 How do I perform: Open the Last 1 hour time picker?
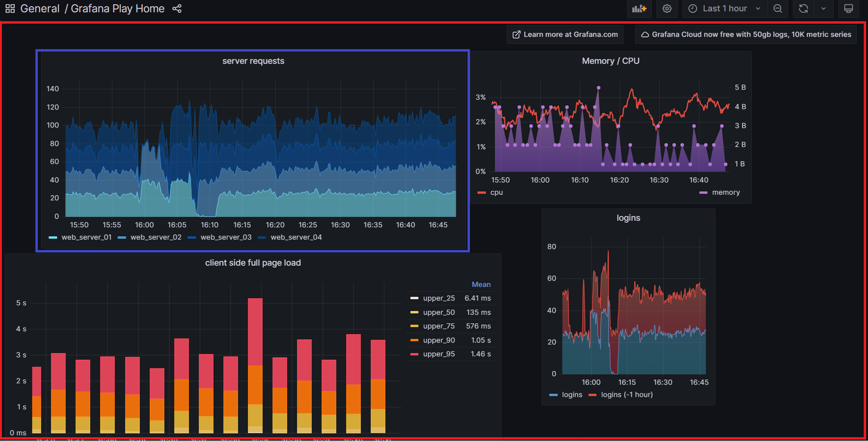tap(725, 9)
